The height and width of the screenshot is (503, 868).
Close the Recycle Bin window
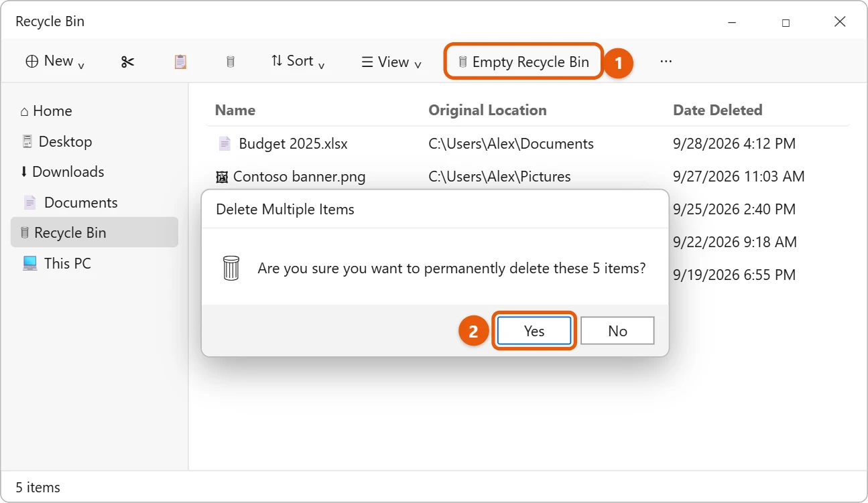840,22
